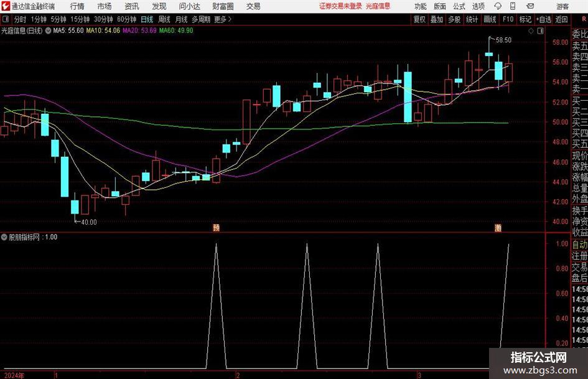Switch to the 1分钟 period tab
This screenshot has width=588, height=379.
(x=39, y=19)
